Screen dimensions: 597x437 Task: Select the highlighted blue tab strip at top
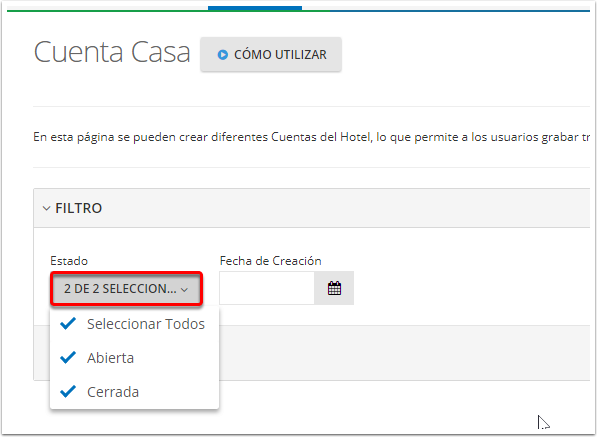coord(255,8)
